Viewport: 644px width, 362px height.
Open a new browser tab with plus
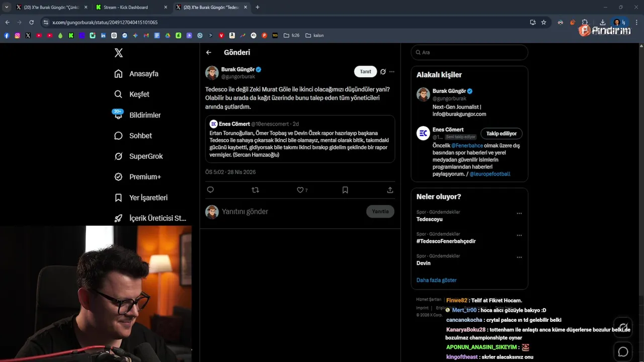[x=258, y=7]
